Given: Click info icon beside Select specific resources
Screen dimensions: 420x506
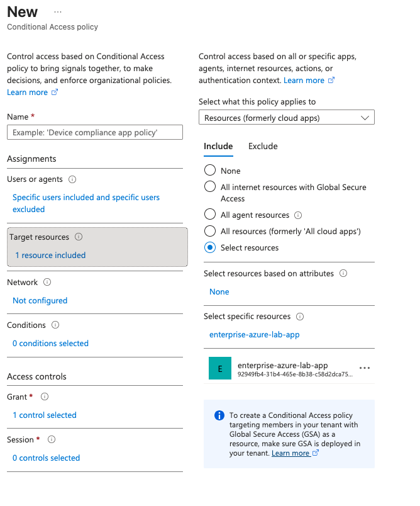Looking at the screenshot, I should 300,317.
